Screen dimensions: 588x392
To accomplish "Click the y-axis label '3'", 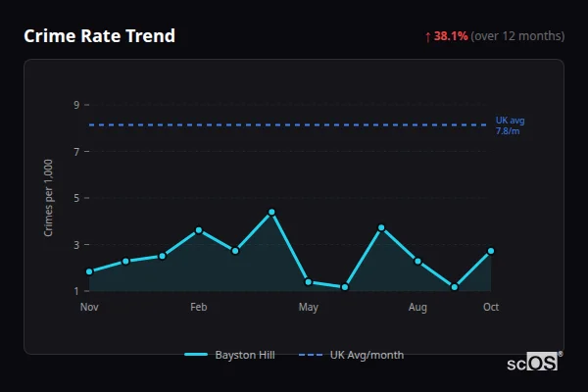I will coord(76,245).
